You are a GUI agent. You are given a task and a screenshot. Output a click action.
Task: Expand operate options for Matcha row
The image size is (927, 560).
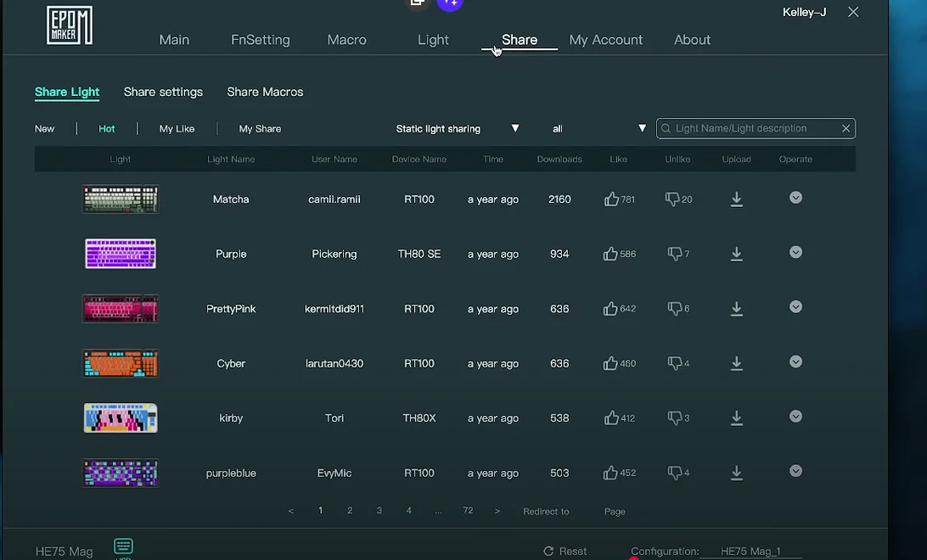click(x=795, y=198)
